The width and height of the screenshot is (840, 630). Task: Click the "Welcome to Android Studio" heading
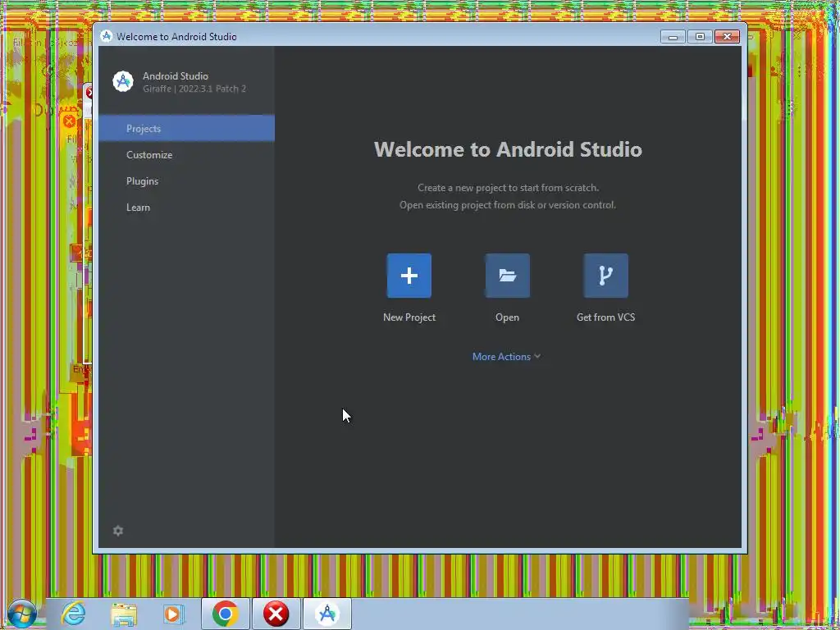508,149
